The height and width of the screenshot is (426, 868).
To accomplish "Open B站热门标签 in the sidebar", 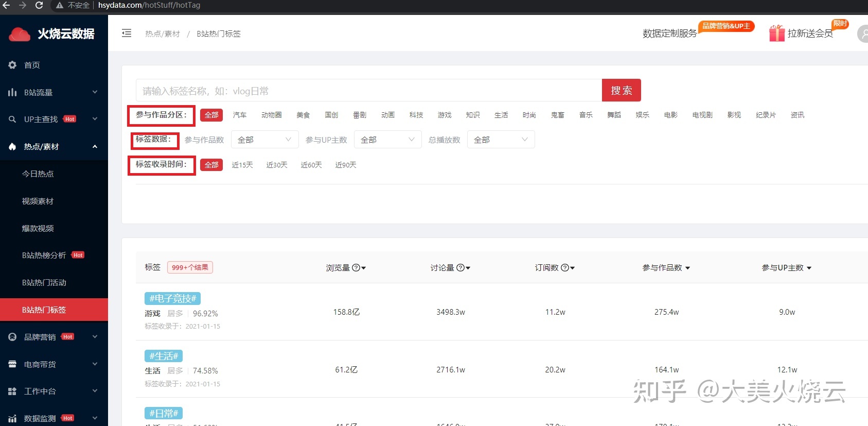I will tap(54, 310).
